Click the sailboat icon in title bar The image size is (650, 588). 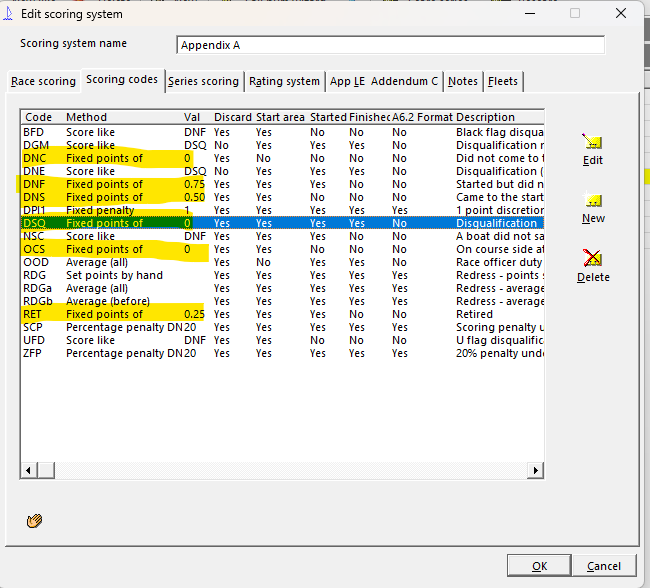pos(10,14)
